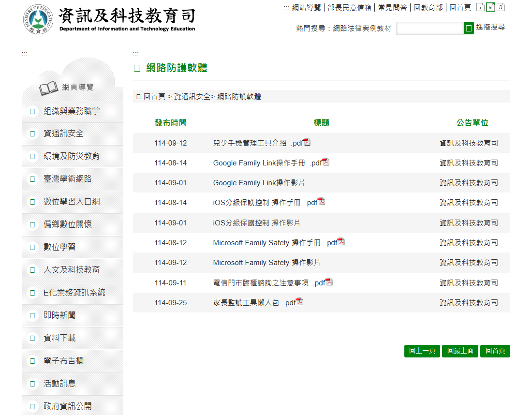532x415 pixels.
Task: Download the iOS分級保護控制 操作手冊 PDF
Action: click(x=322, y=201)
